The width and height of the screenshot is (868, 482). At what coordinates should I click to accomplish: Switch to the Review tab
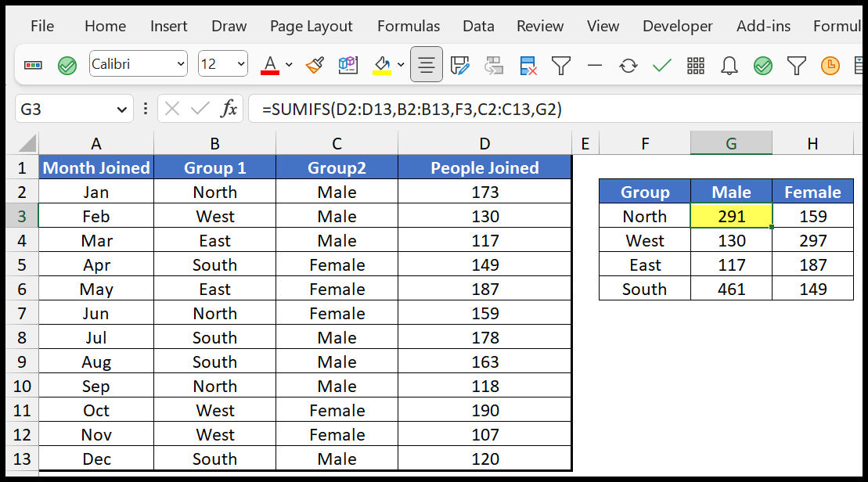540,26
